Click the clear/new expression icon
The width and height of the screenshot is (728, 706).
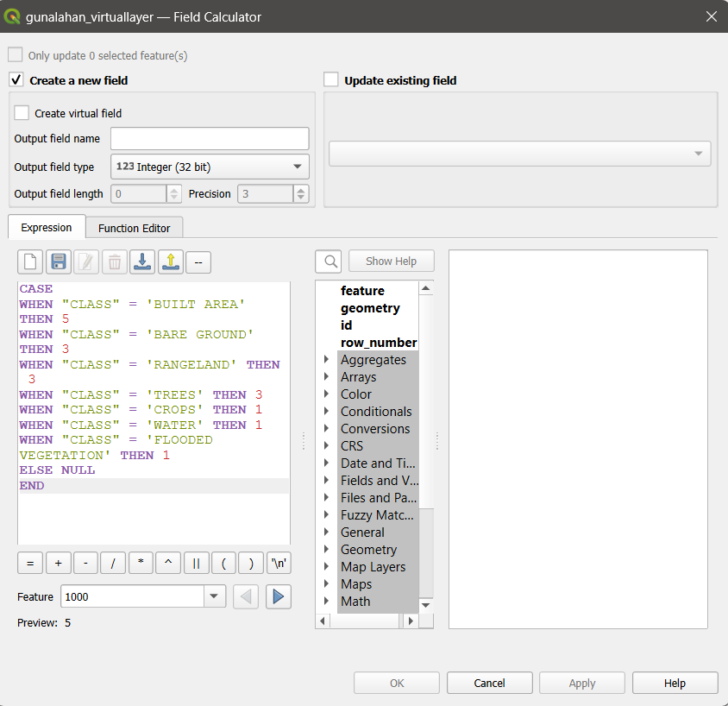click(x=30, y=262)
